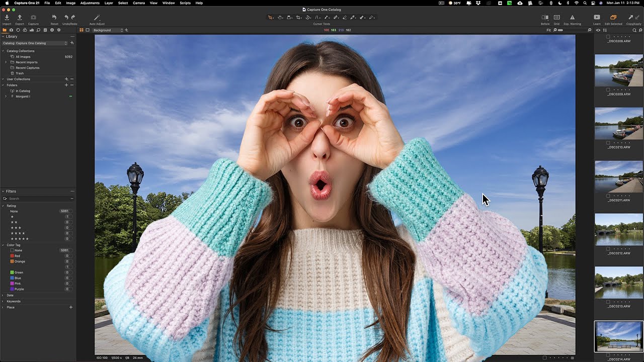Open the Image menu
The image size is (644, 362).
pyautogui.click(x=71, y=3)
